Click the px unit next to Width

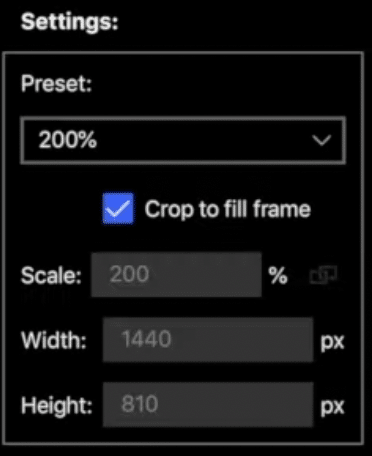(x=332, y=342)
